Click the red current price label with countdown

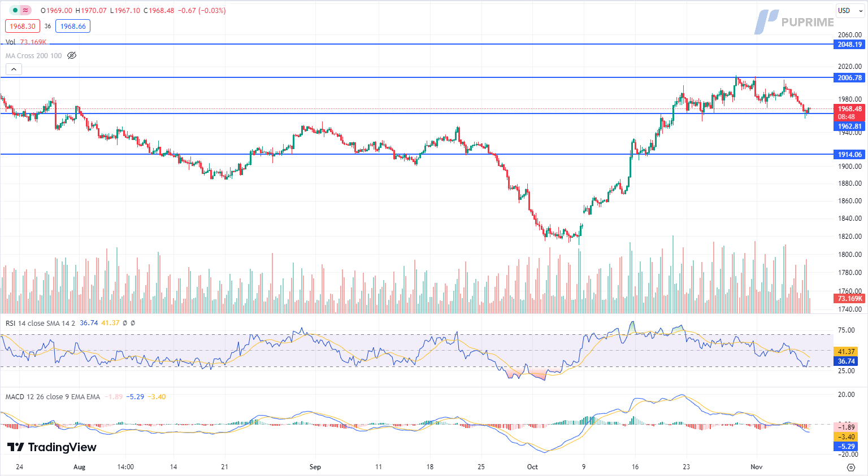[849, 113]
